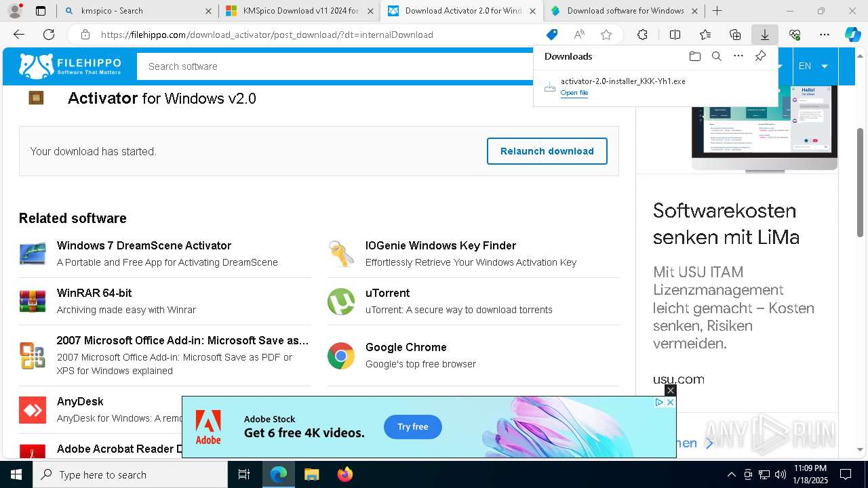Pin the Downloads panel
Viewport: 868px width, 488px height.
point(760,56)
